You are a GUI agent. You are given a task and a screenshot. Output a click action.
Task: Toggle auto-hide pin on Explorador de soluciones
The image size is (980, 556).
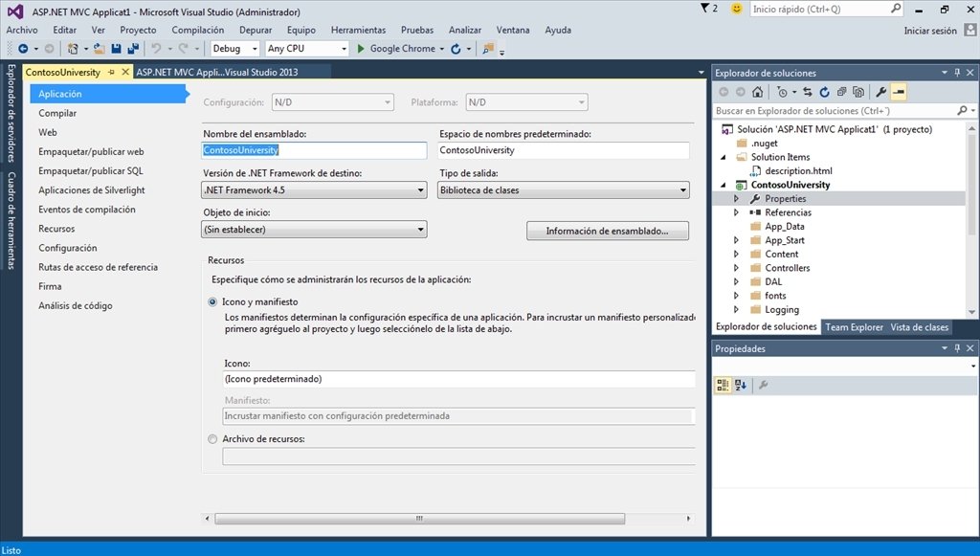[x=957, y=72]
